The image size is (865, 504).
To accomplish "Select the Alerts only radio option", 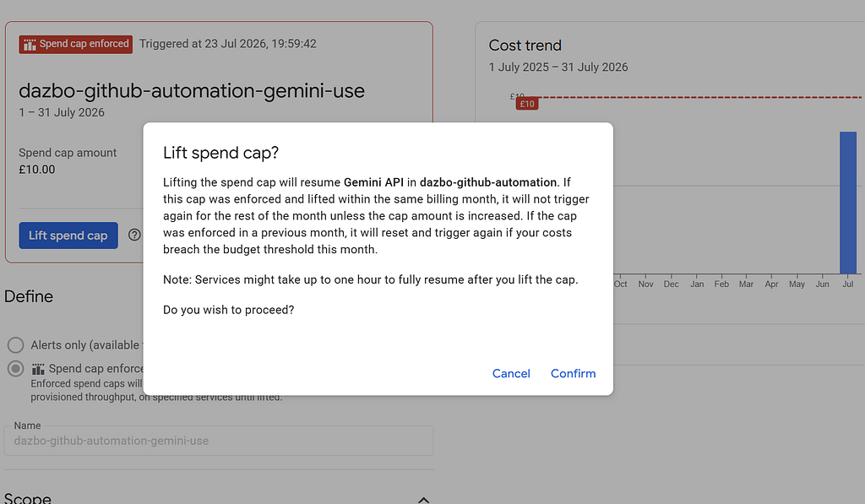I will pyautogui.click(x=15, y=345).
